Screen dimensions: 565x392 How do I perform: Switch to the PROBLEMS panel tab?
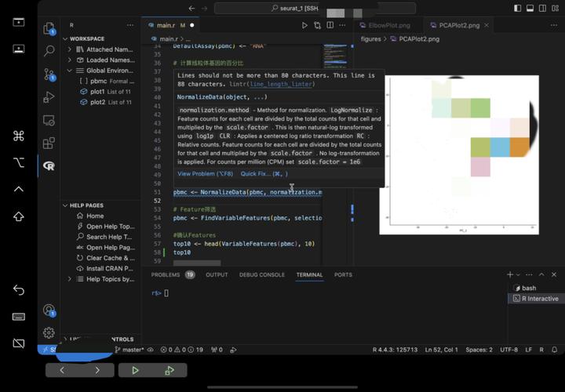pyautogui.click(x=166, y=274)
